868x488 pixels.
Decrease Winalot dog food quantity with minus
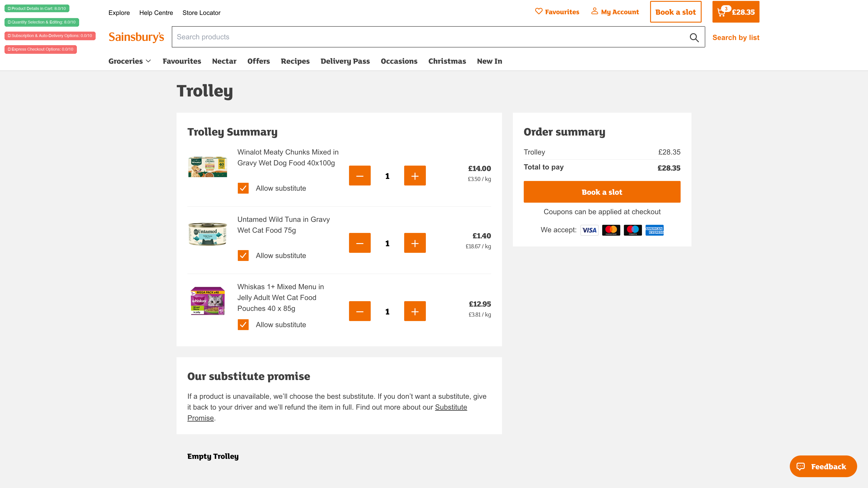coord(360,176)
